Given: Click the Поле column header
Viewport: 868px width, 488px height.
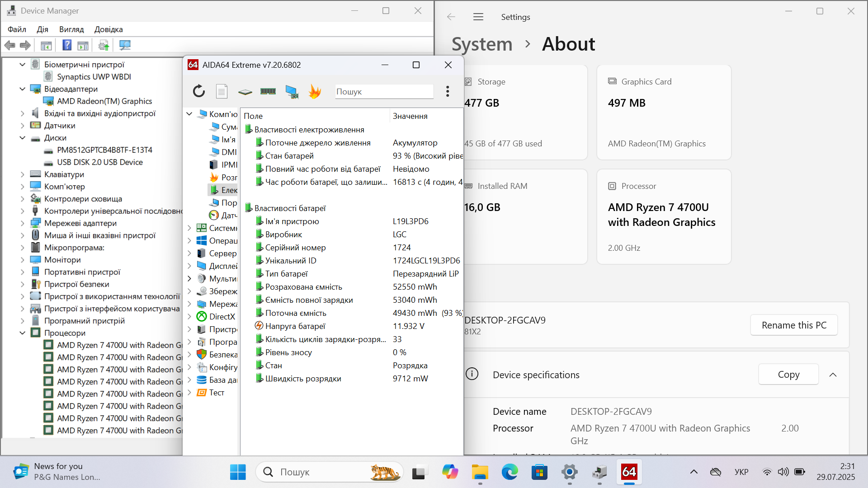Looking at the screenshot, I should click(315, 116).
